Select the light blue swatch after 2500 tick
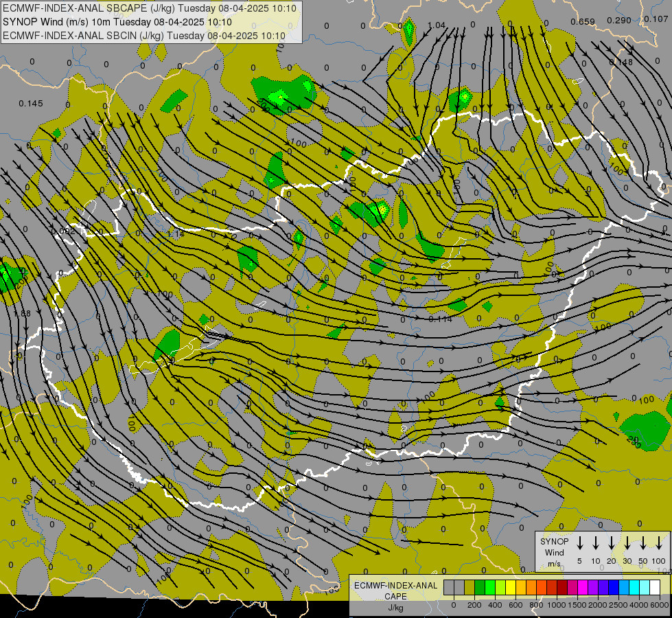 click(624, 587)
